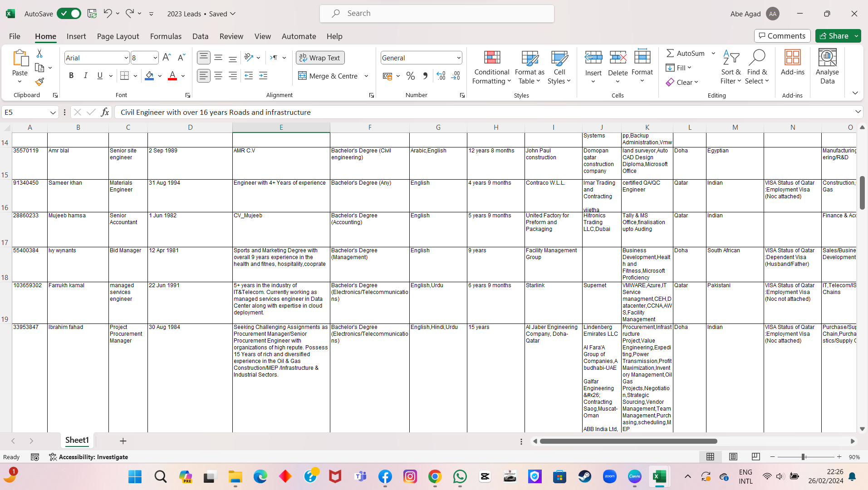Toggle the AutoSave switch
The image size is (868, 490).
click(69, 14)
